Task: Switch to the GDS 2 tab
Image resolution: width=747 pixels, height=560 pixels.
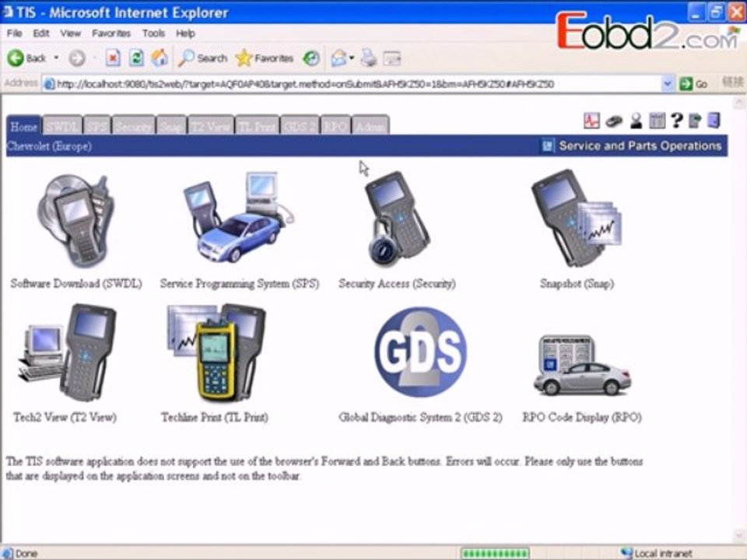Action: point(300,126)
